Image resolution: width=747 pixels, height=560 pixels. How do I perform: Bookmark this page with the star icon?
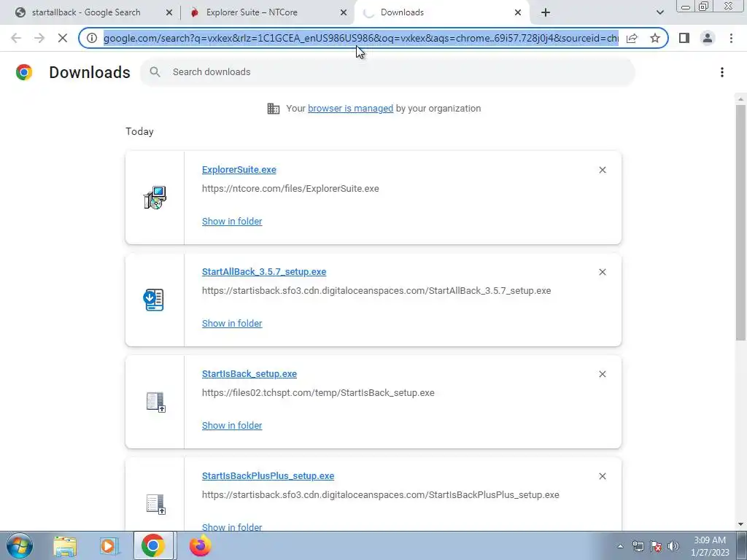coord(655,38)
